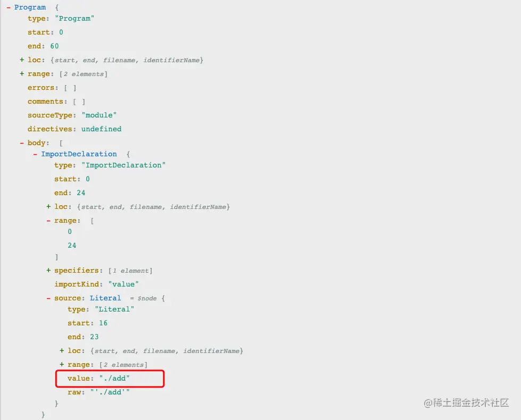
Task: Collapse the root Program node
Action: coord(9,7)
